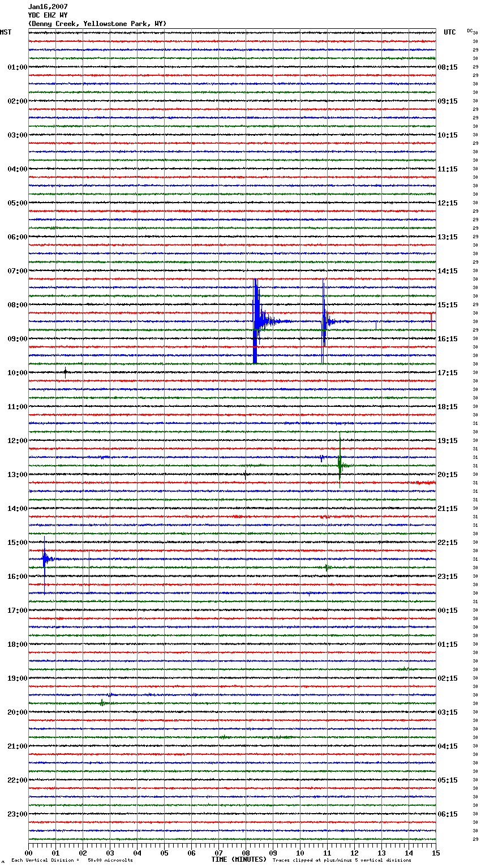This screenshot has width=481, height=868.
Task: Click the 10:15 UTC time label
Action: (448, 135)
